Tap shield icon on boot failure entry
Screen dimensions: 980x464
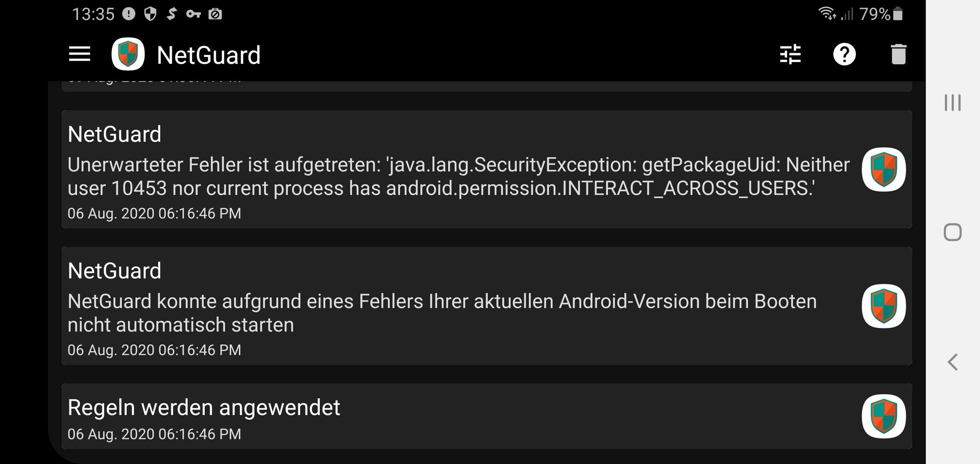pos(884,306)
